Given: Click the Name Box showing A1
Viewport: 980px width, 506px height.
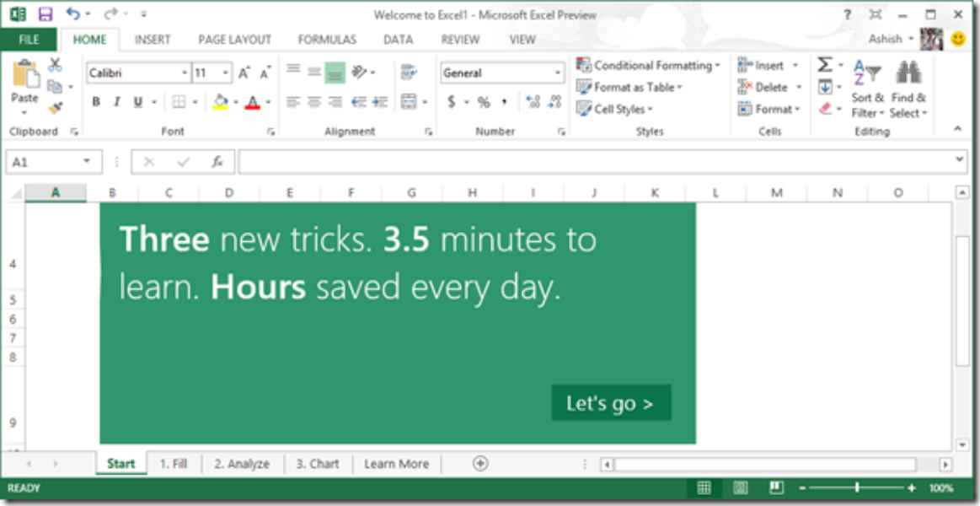Looking at the screenshot, I should pos(54,162).
